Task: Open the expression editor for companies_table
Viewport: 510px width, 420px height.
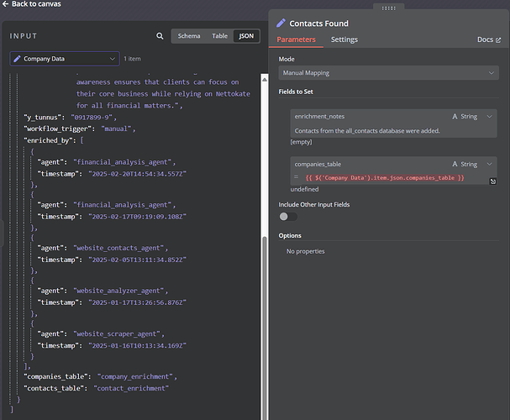Action: click(492, 181)
